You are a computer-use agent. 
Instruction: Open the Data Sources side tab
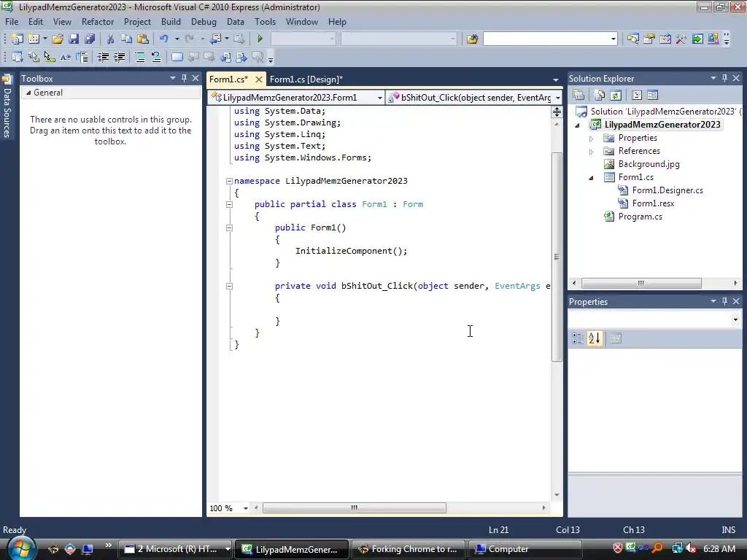pyautogui.click(x=7, y=106)
